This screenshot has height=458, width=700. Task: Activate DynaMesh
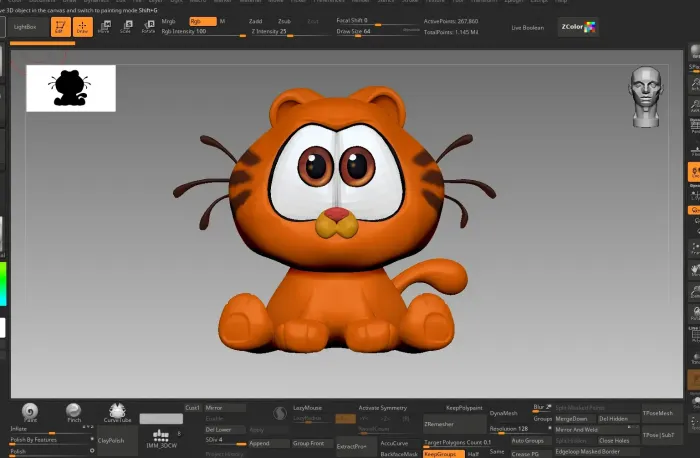pos(504,413)
